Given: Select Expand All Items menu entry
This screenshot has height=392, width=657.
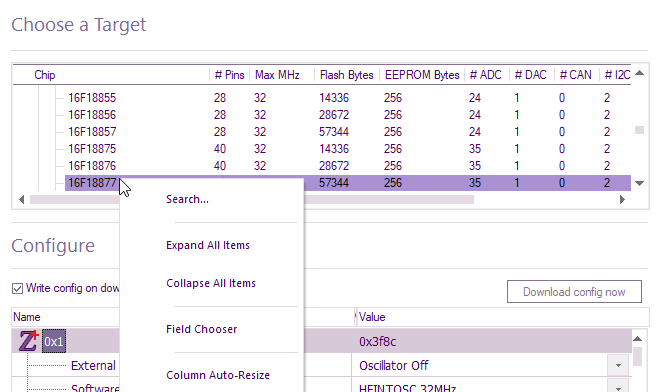Looking at the screenshot, I should 208,245.
